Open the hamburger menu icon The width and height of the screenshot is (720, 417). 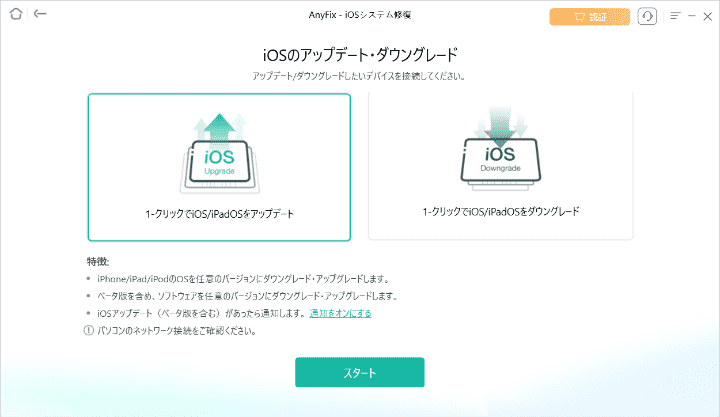tap(675, 16)
